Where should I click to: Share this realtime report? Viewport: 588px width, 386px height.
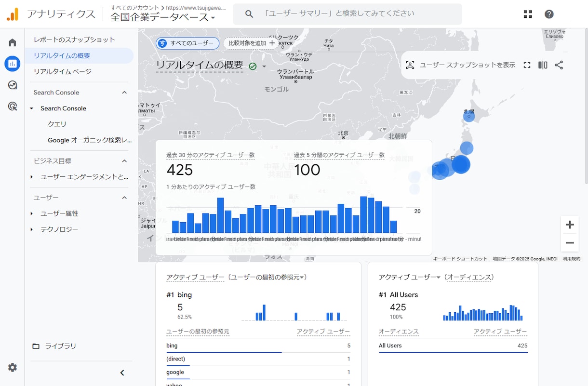click(x=559, y=65)
